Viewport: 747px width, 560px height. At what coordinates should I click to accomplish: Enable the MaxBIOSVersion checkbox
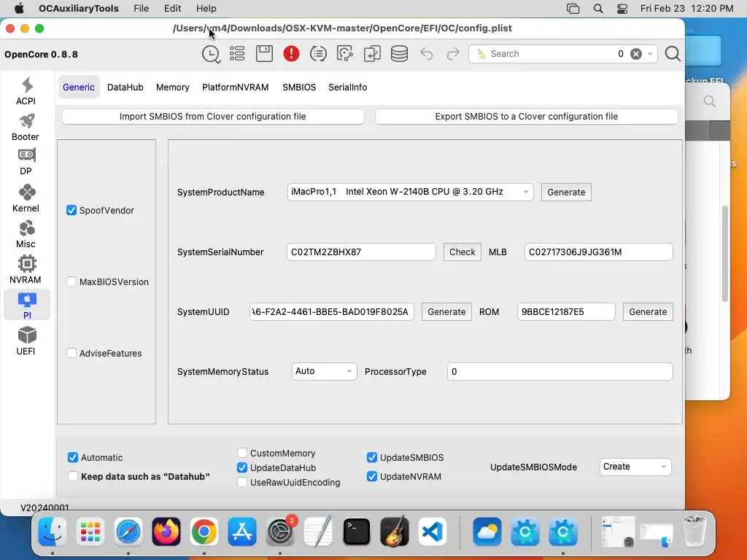pyautogui.click(x=71, y=282)
